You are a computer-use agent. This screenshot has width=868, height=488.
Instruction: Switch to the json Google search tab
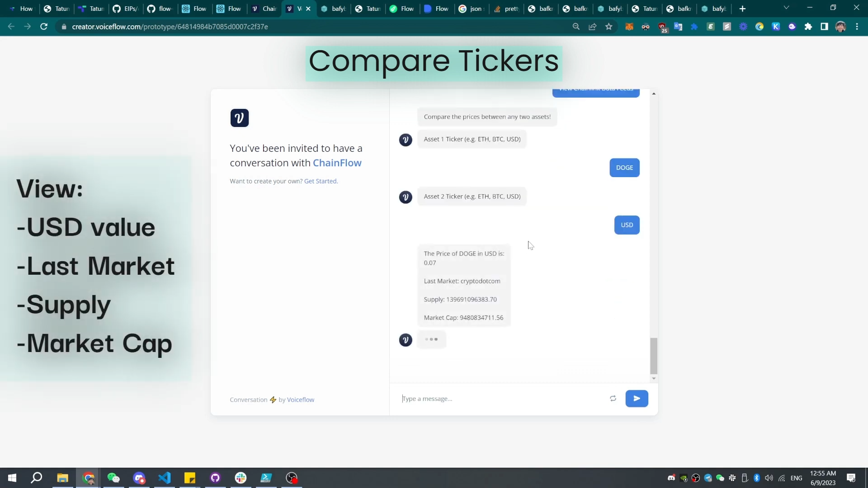pyautogui.click(x=472, y=9)
